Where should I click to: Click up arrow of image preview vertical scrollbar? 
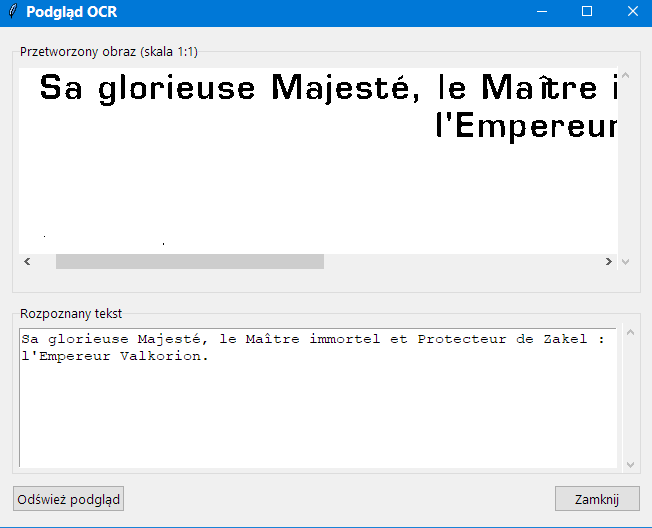pyautogui.click(x=625, y=76)
